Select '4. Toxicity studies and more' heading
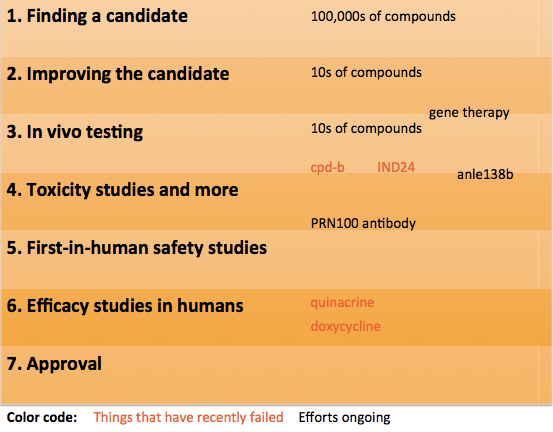This screenshot has width=553, height=432. pyautogui.click(x=122, y=190)
